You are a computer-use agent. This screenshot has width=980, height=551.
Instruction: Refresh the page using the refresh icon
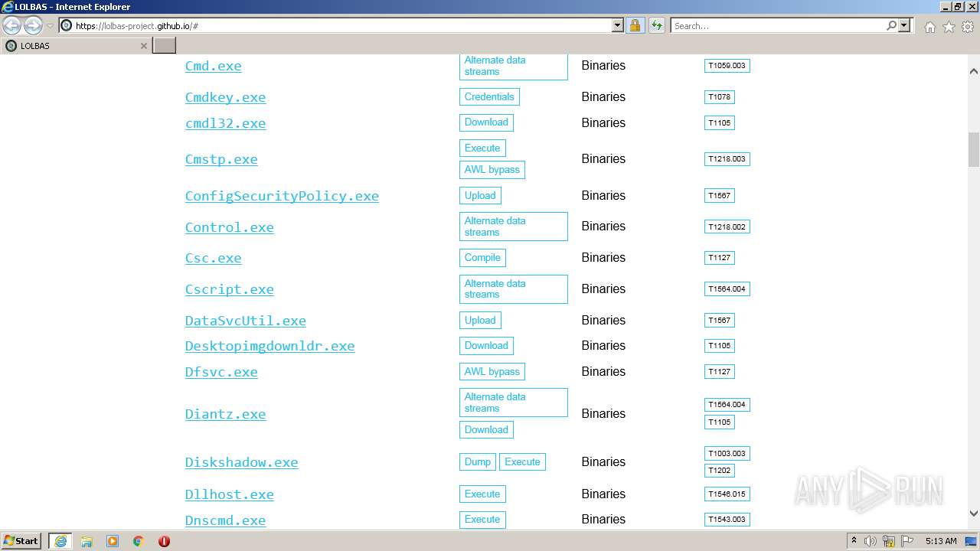click(656, 26)
